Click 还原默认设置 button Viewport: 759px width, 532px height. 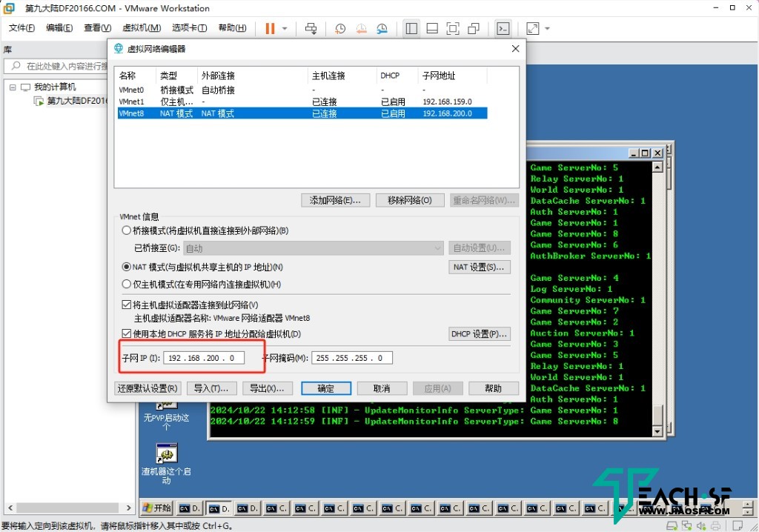(148, 388)
